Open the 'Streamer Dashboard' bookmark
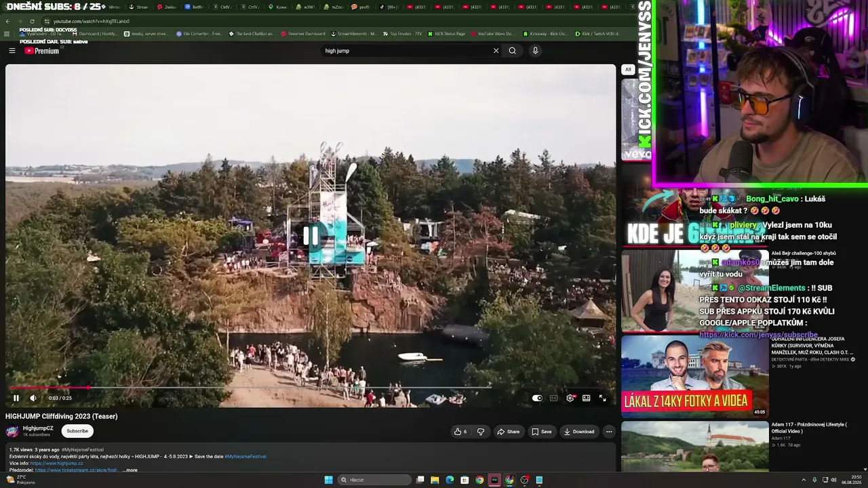 (302, 34)
